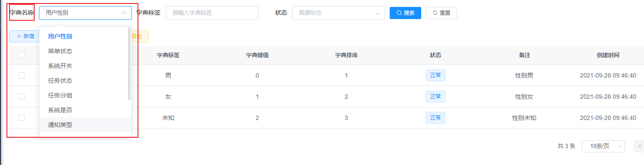Image resolution: width=644 pixels, height=165 pixels.
Task: Click the plus icon in 新增 button
Action: point(19,36)
